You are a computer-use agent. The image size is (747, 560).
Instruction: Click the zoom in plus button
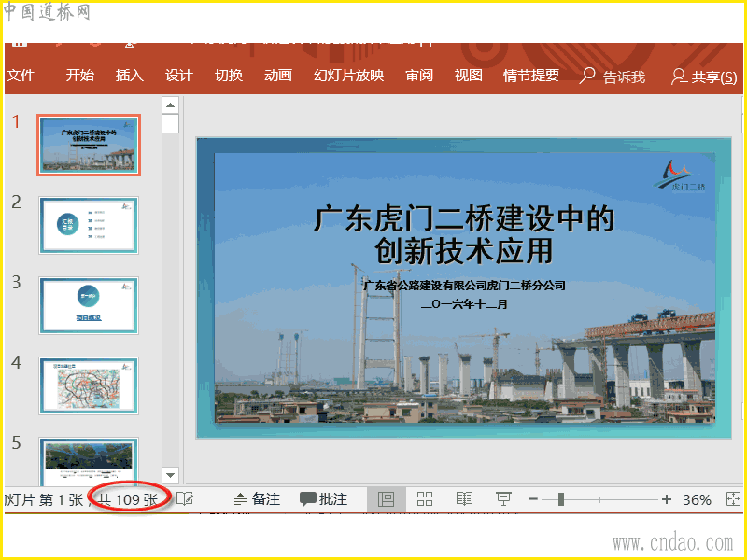point(667,499)
